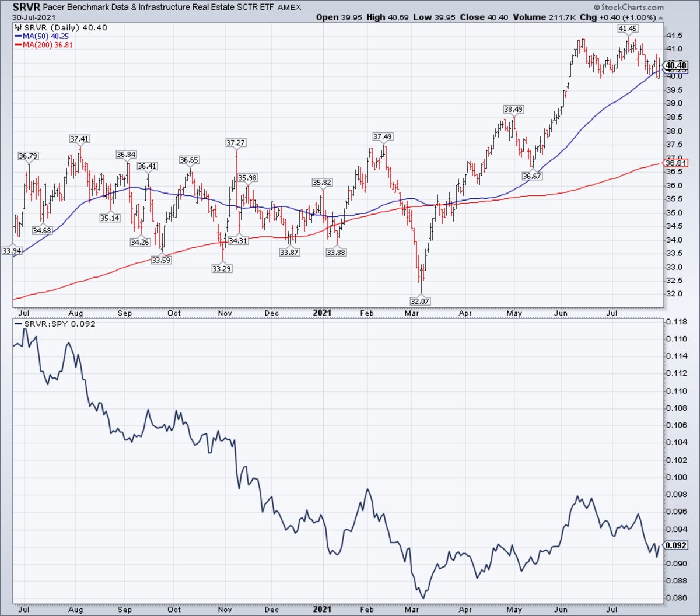Click the SRVR:SPY 0.092 legend in lower panel
This screenshot has height=616, width=700.
[55, 324]
